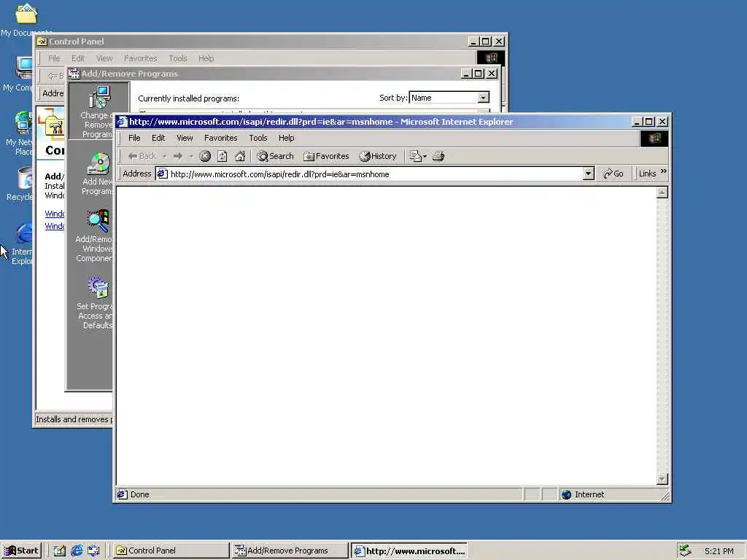This screenshot has height=560, width=747.
Task: Open the address bar dropdown arrow
Action: (589, 174)
